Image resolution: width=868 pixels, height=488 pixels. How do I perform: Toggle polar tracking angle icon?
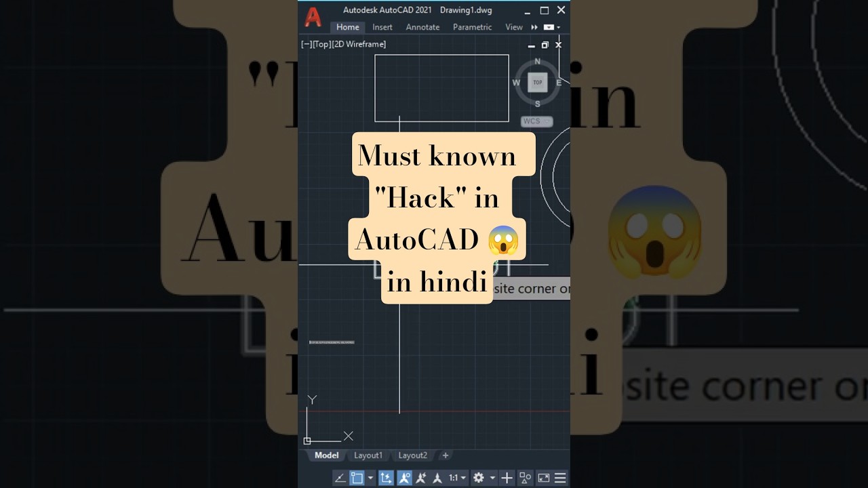[340, 478]
